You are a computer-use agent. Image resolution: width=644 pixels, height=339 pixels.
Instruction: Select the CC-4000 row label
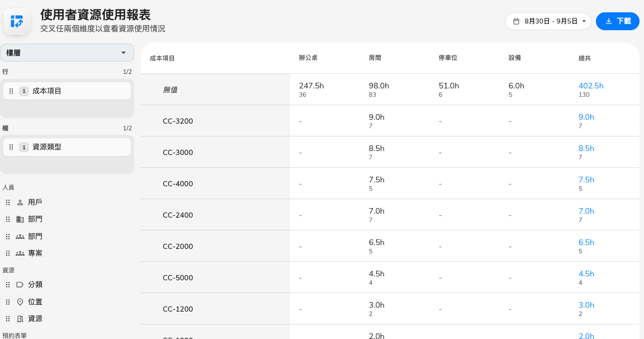point(178,183)
